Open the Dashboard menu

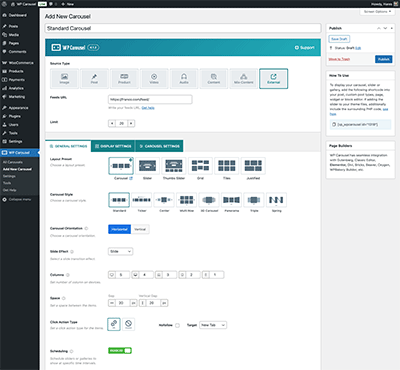pyautogui.click(x=19, y=15)
